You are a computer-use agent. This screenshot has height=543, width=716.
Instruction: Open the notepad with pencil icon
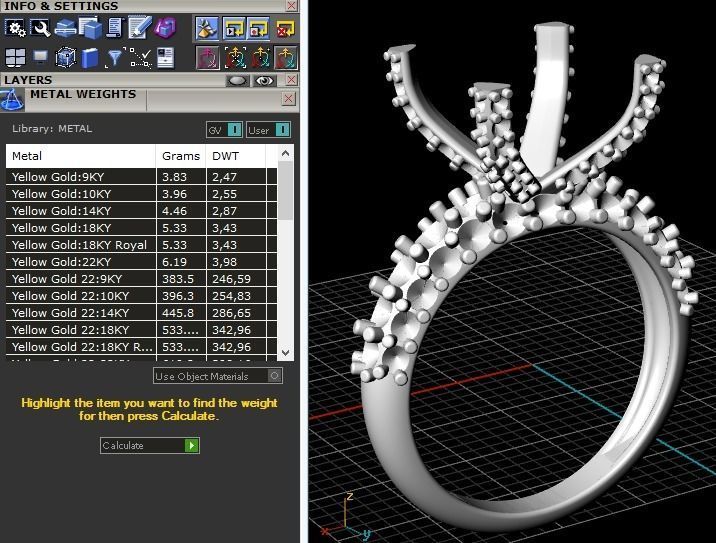coord(139,28)
